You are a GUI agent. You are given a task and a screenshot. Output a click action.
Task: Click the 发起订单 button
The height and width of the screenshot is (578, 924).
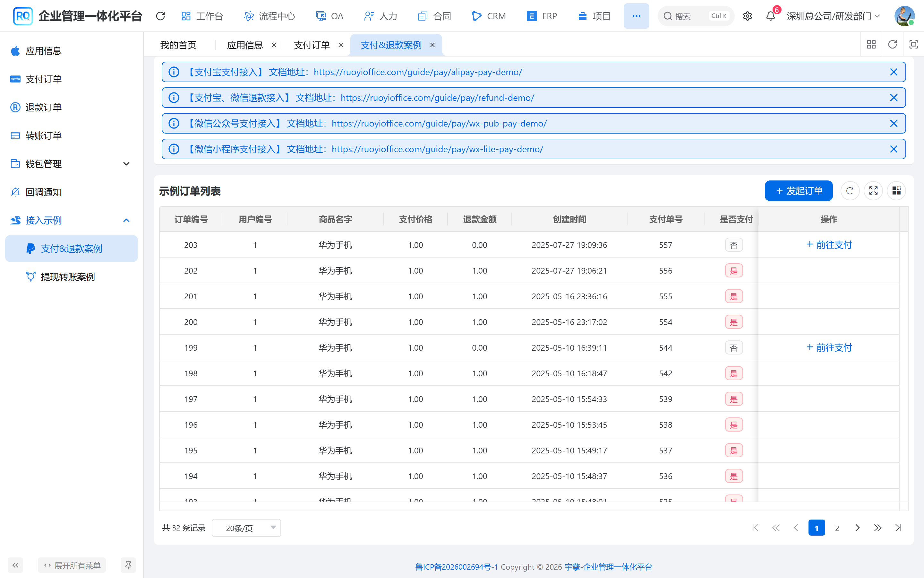point(798,191)
